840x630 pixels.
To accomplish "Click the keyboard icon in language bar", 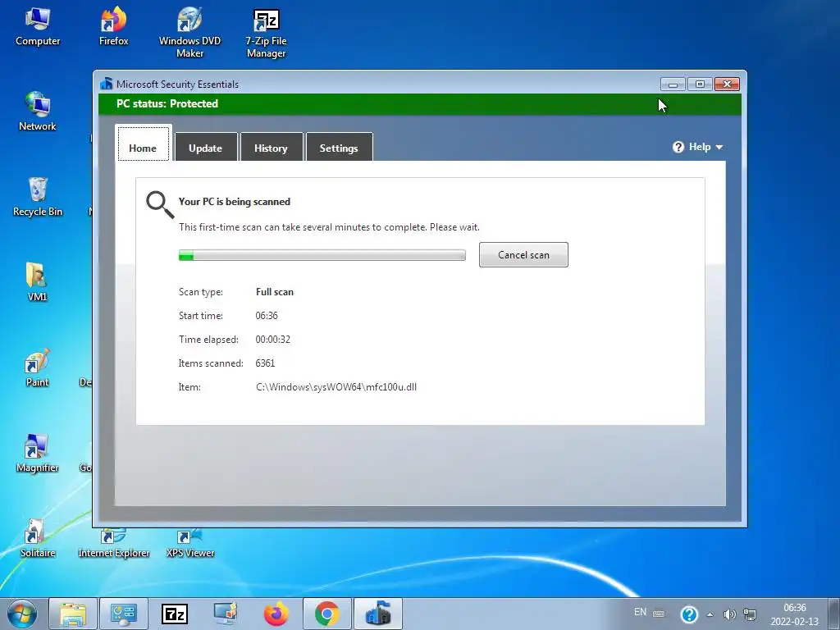I will (659, 614).
